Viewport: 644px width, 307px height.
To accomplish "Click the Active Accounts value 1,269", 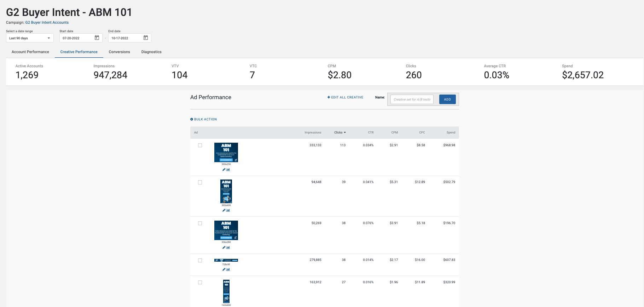I will coord(27,75).
